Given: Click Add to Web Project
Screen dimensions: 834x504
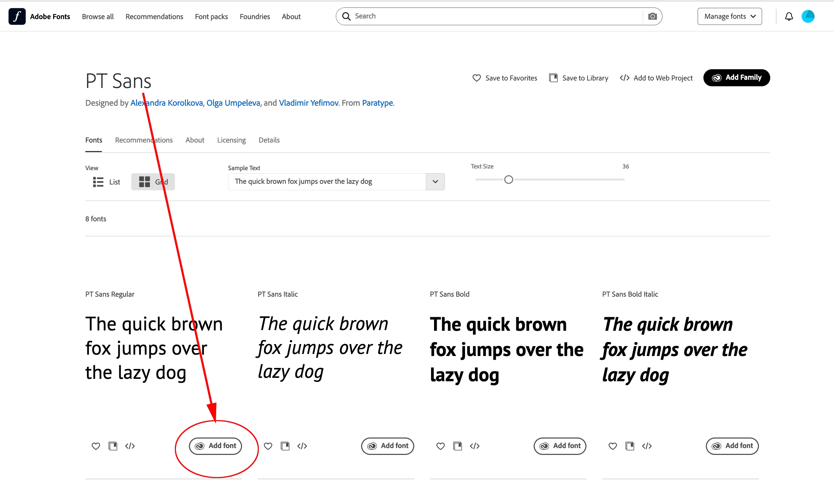Looking at the screenshot, I should coord(656,78).
